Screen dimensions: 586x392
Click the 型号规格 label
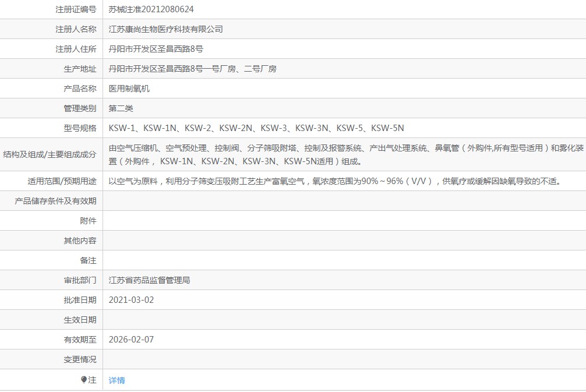(80, 128)
